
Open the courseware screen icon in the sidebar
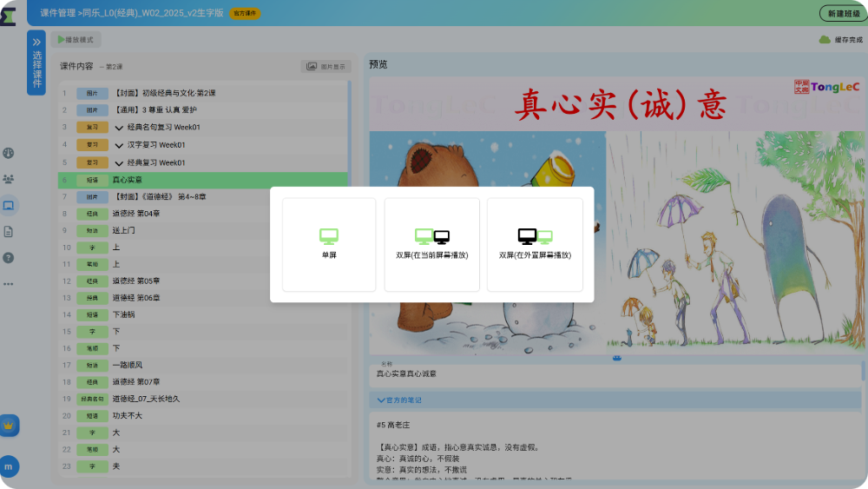(x=9, y=206)
